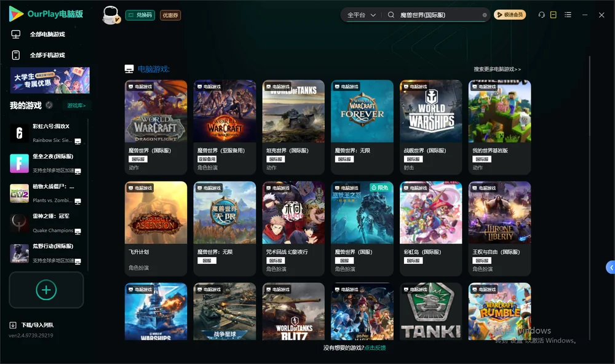Select 荒野行动(国际服) in my games

coord(46,253)
